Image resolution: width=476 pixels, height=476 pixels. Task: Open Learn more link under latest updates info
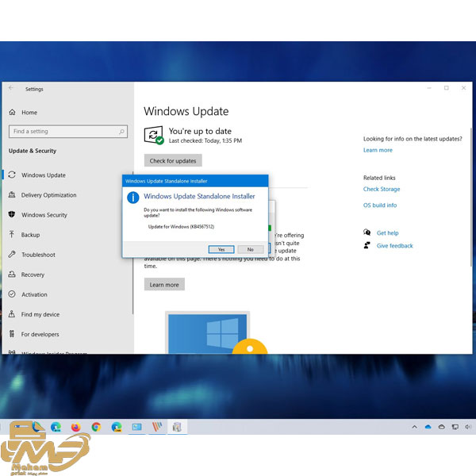coord(378,150)
